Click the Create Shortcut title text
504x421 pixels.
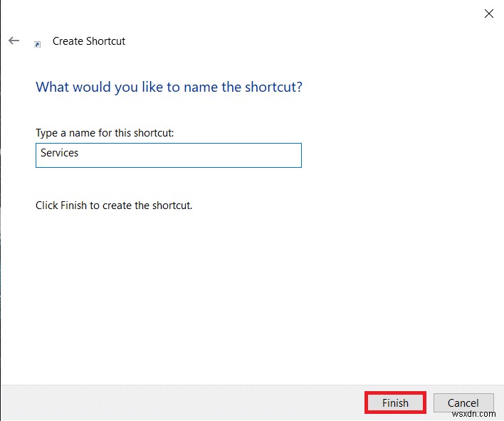[89, 41]
